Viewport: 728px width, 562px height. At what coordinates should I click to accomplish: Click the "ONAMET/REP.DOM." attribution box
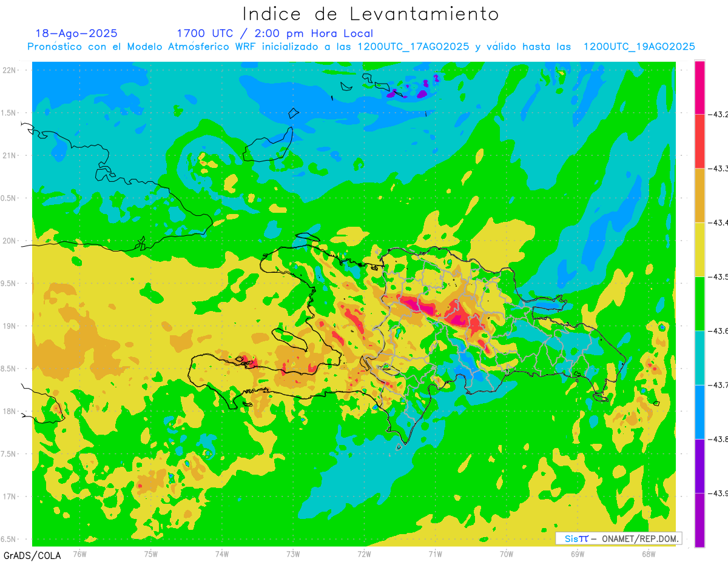618,538
